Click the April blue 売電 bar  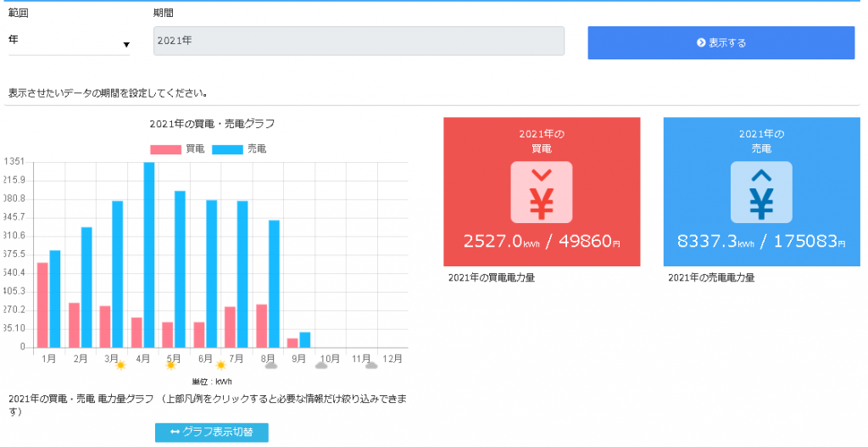(x=149, y=254)
